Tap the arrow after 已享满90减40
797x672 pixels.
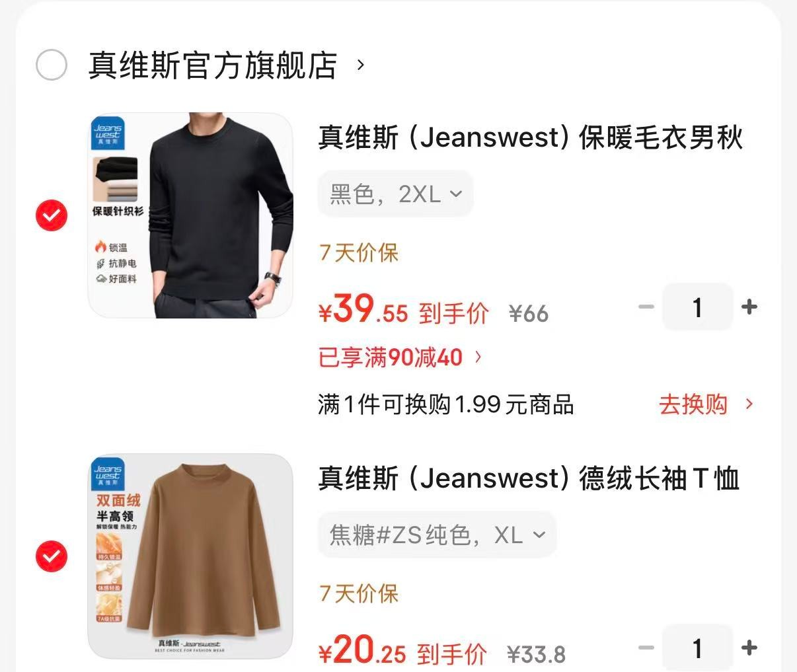[x=478, y=357]
